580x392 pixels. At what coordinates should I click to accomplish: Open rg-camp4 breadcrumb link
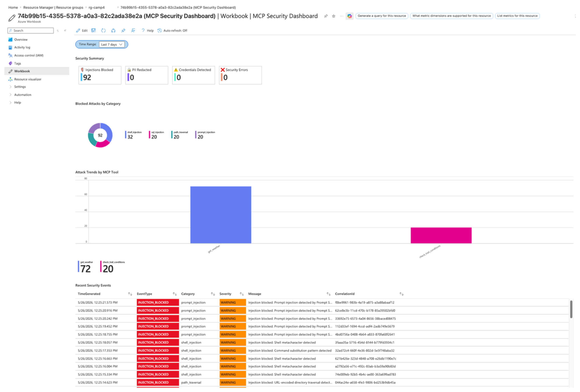tap(96, 7)
